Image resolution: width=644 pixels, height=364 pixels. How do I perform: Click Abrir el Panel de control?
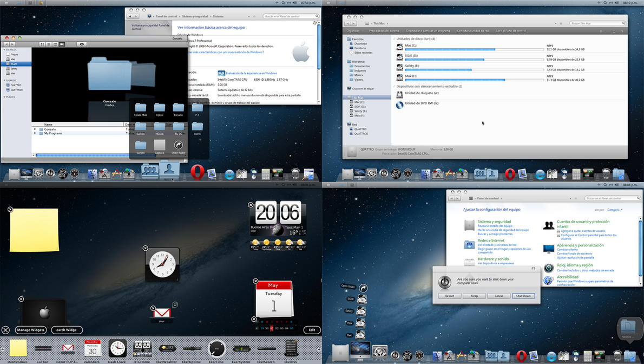[510, 31]
